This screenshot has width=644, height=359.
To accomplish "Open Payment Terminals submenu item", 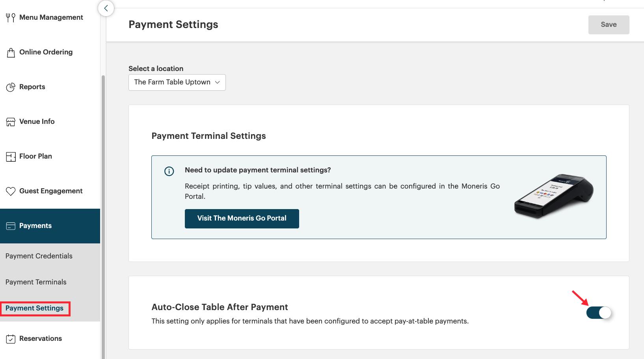I will click(x=36, y=282).
